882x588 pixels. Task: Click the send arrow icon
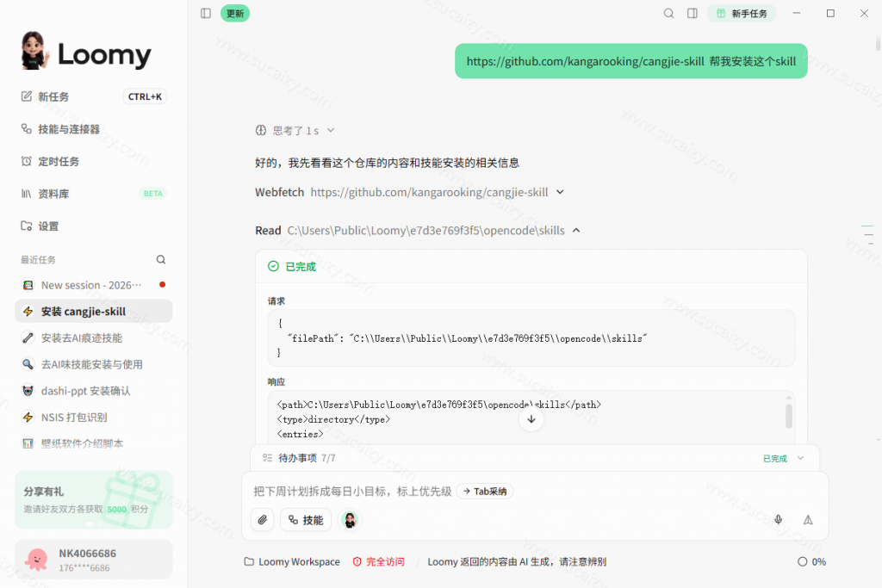(x=808, y=520)
